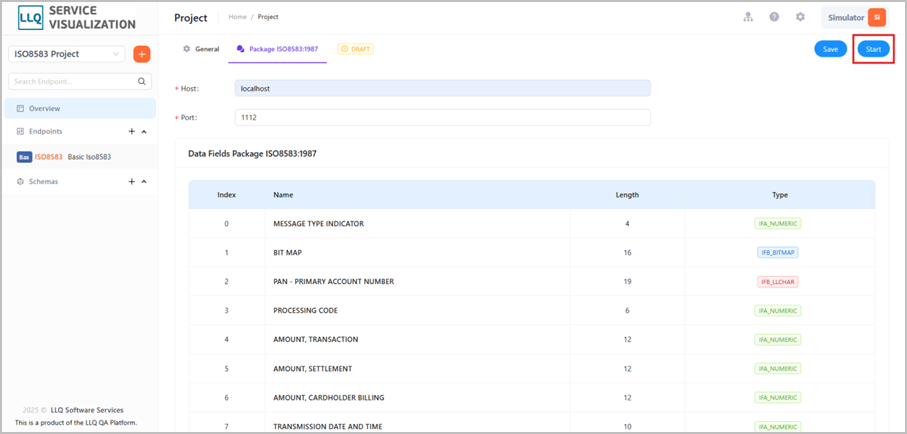This screenshot has width=907, height=434.
Task: Switch to the General tab
Action: click(x=201, y=49)
